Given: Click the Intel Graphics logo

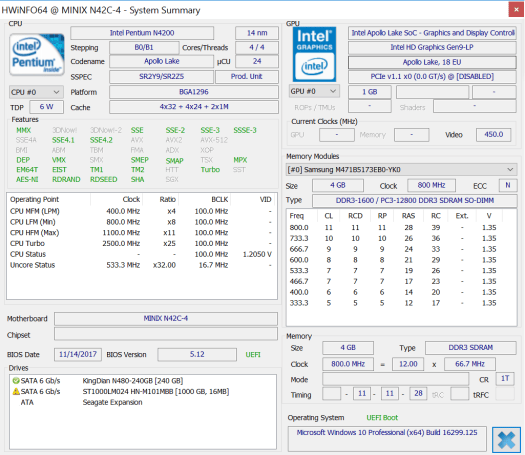Looking at the screenshot, I should (x=314, y=54).
